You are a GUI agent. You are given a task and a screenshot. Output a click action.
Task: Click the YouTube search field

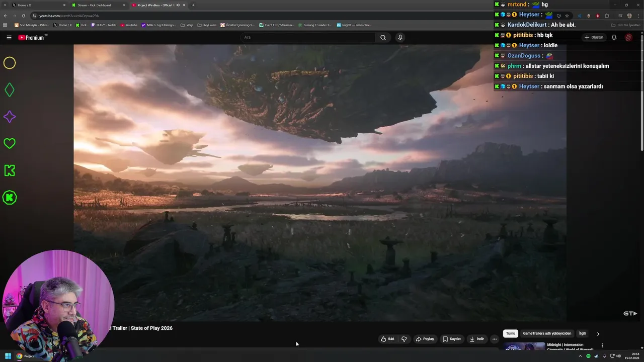308,37
